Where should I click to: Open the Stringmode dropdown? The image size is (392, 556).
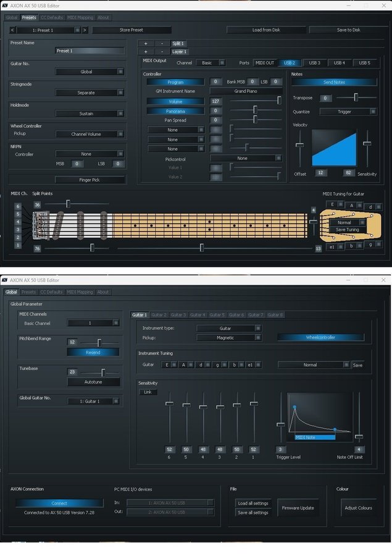coord(90,93)
